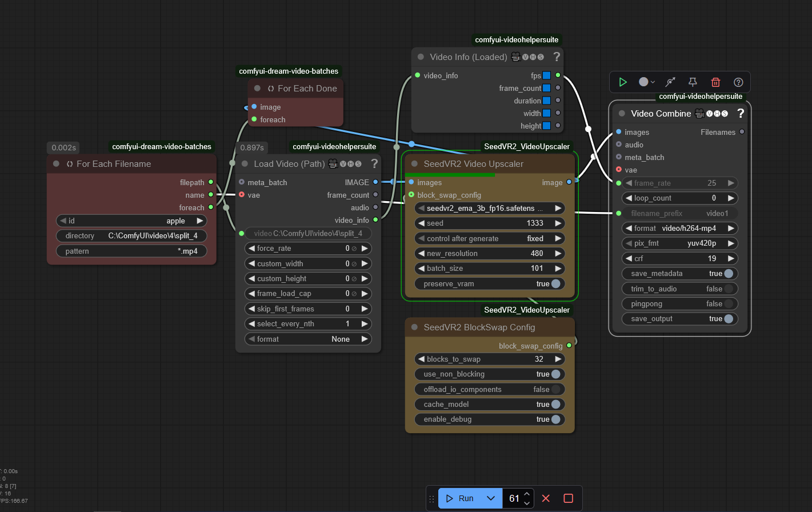Click the Run button
Viewport: 812px width, 512px height.
pos(460,498)
